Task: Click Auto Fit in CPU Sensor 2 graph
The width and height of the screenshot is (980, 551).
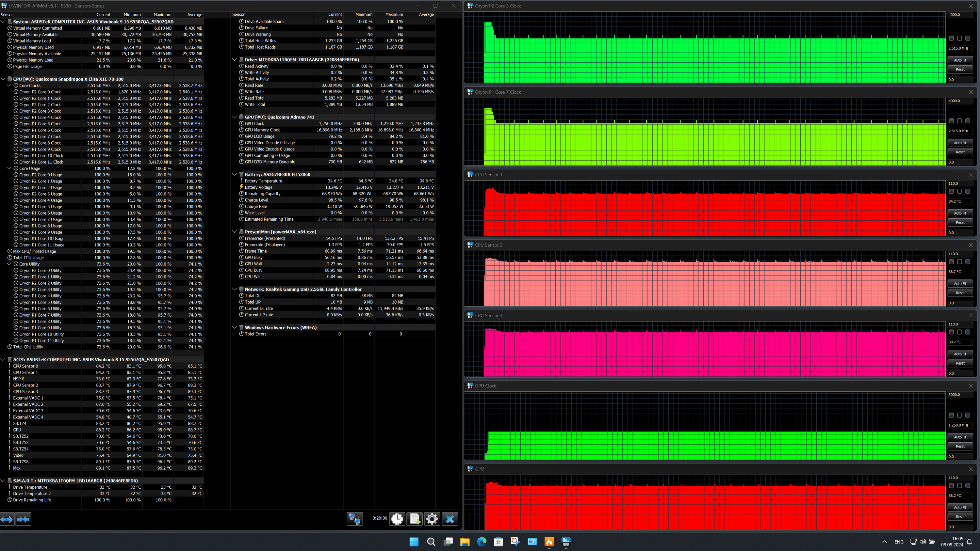Action: coord(960,283)
